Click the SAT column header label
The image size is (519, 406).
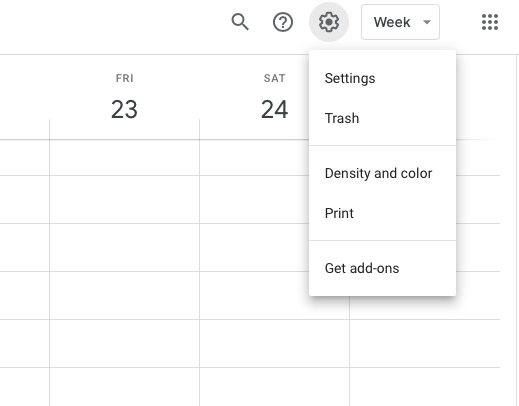[274, 78]
